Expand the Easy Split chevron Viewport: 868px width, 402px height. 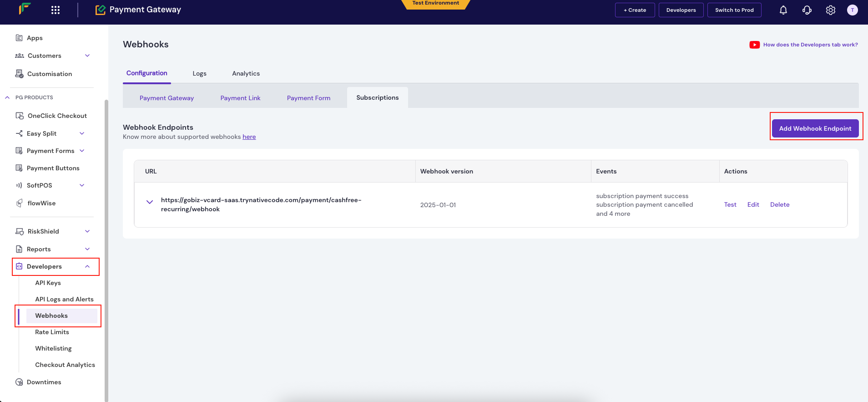coord(82,133)
